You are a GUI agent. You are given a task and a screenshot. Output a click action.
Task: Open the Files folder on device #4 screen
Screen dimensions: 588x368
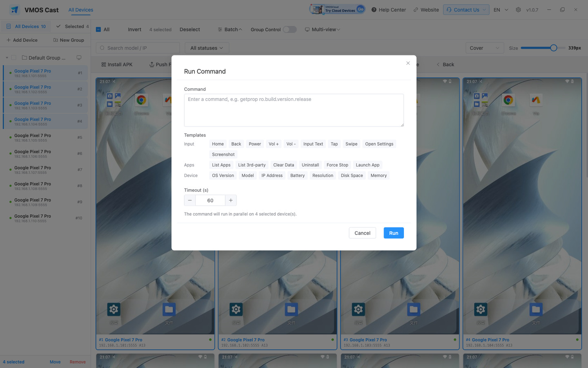[x=536, y=309]
